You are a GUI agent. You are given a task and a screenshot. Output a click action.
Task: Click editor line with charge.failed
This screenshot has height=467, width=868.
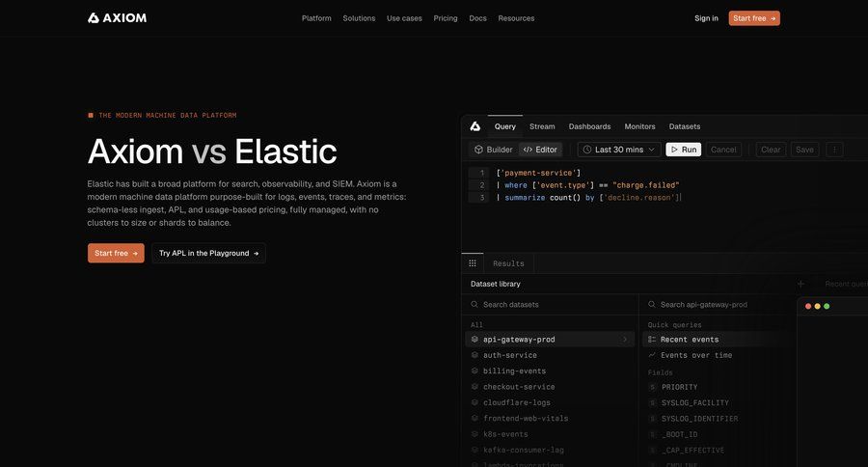coord(588,185)
